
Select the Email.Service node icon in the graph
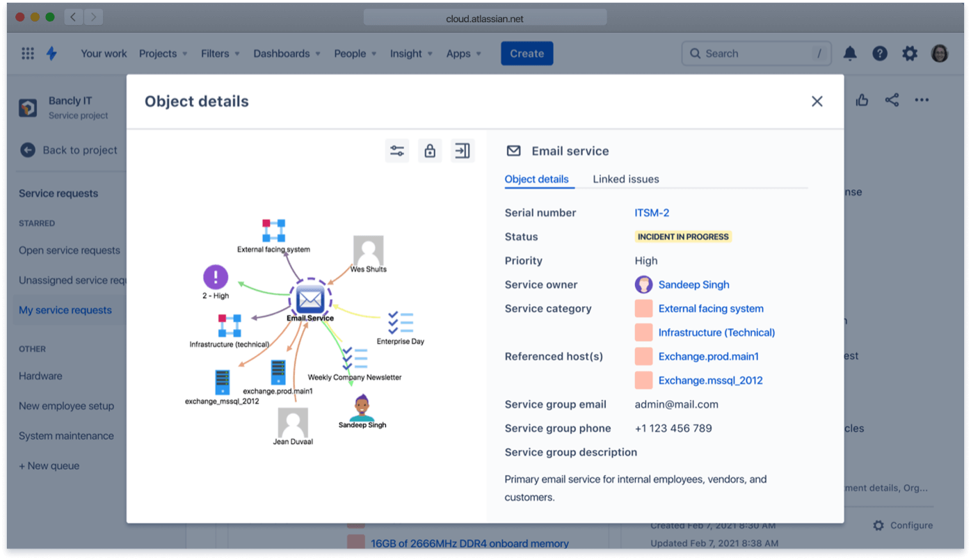(x=310, y=299)
